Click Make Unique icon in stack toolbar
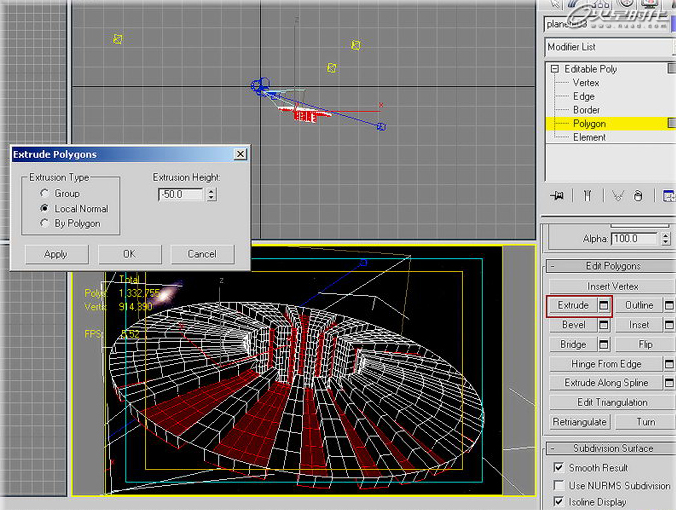The width and height of the screenshot is (676, 510). click(616, 195)
